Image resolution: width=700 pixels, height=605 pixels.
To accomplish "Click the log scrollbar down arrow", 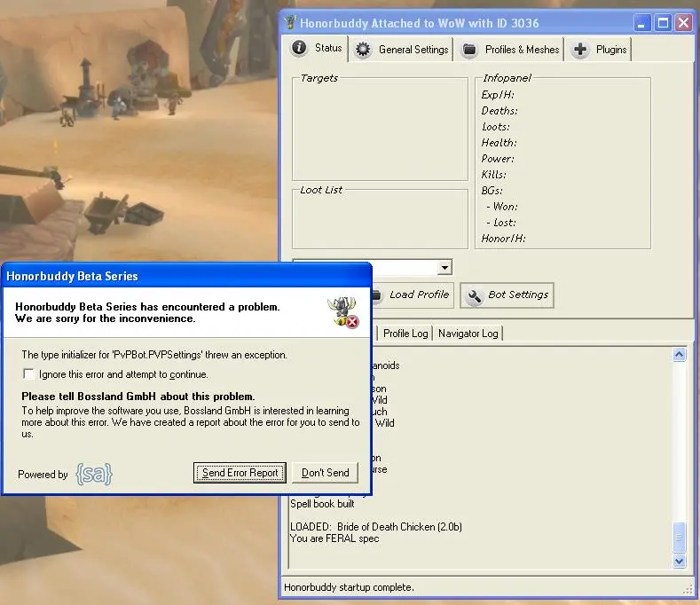I will [x=679, y=561].
